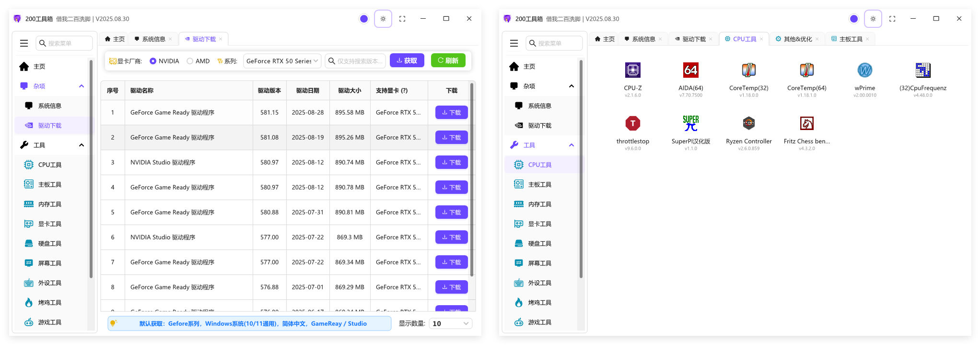Launch the Ryzen Controller icon
Viewport: 980px width, 345px height.
(748, 123)
